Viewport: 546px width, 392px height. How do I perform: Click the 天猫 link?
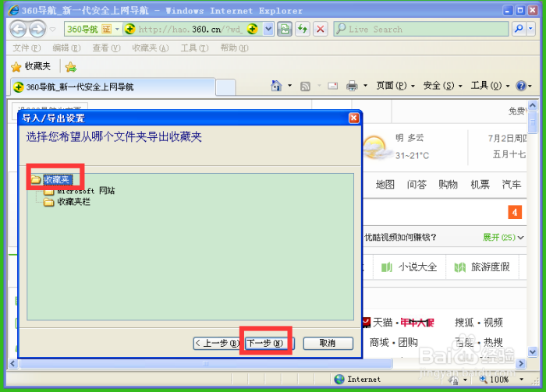[x=382, y=323]
